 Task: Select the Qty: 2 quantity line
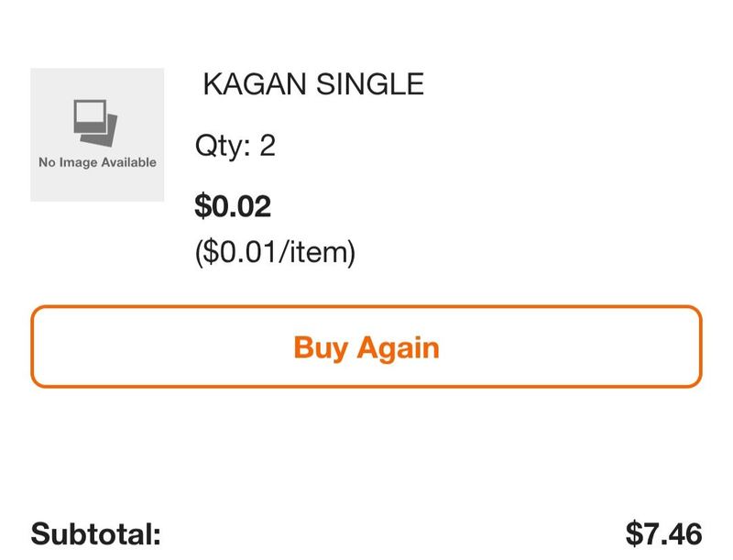[235, 146]
